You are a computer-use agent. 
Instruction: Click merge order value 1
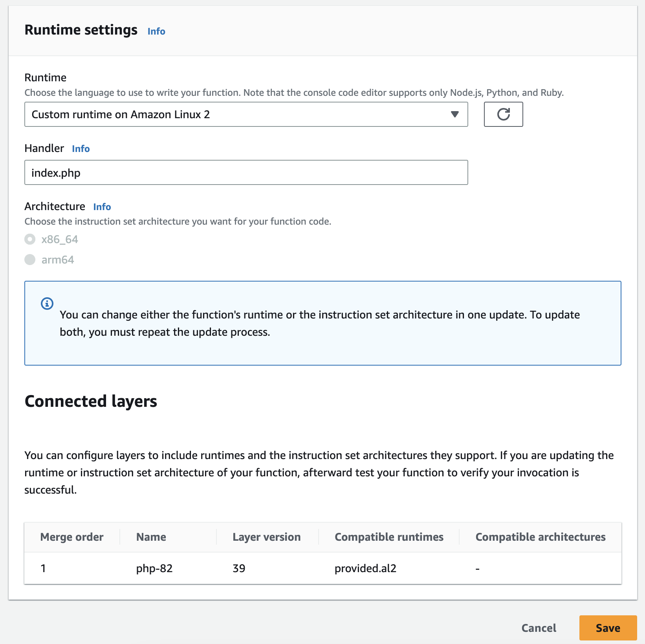click(x=43, y=568)
